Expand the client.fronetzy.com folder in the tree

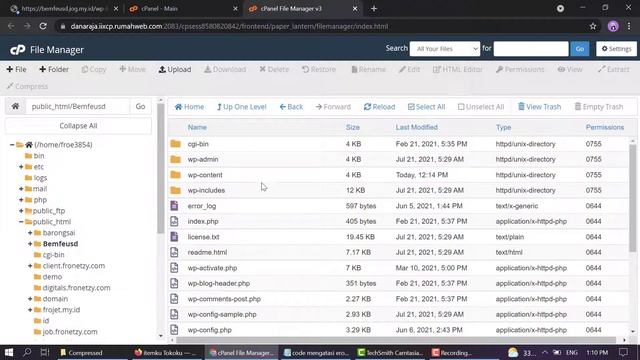pos(30,266)
